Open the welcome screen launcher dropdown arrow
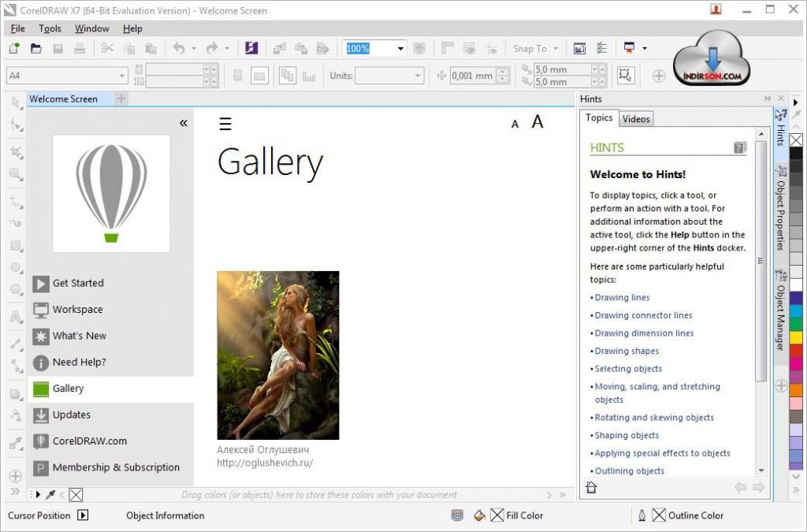The image size is (807, 532). tap(645, 48)
